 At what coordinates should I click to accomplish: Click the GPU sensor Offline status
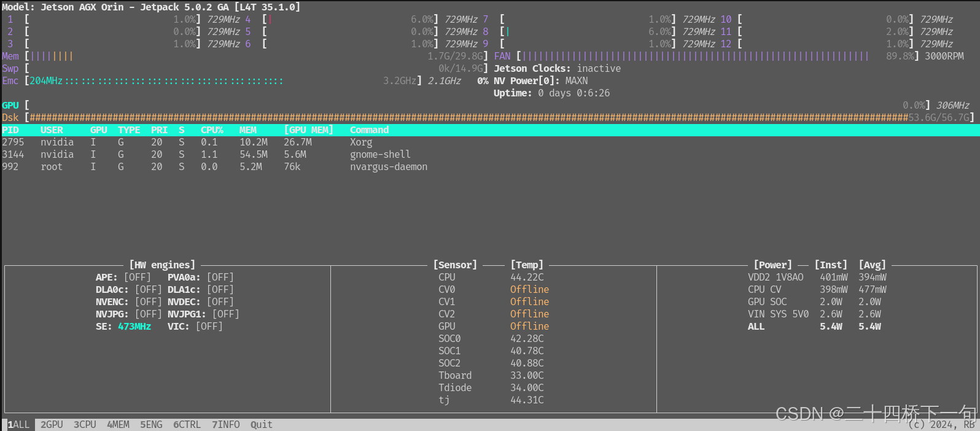(529, 327)
